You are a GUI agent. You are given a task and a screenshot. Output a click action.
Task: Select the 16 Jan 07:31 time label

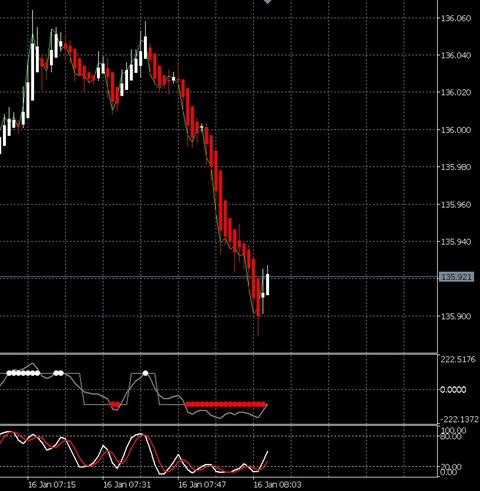click(127, 484)
